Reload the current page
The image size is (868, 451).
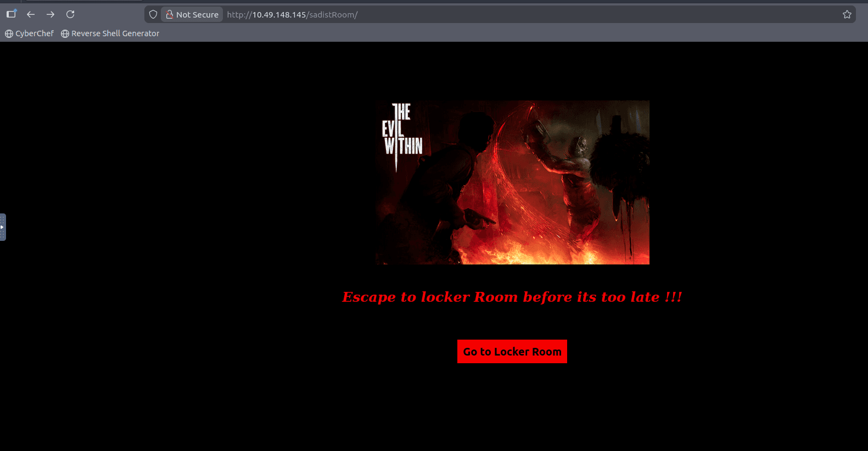coord(70,14)
